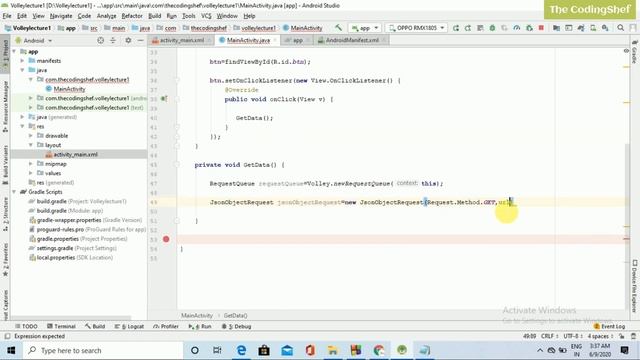Viewport: 640px width, 360px height.
Task: Open the Terminal tool window
Action: [61, 327]
